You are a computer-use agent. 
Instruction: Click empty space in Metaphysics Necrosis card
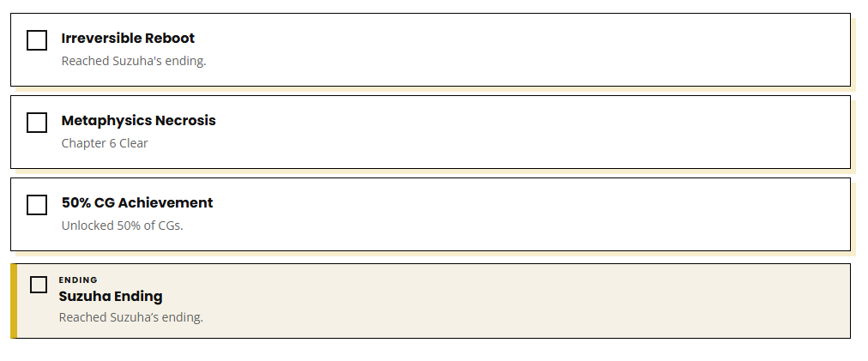(526, 132)
